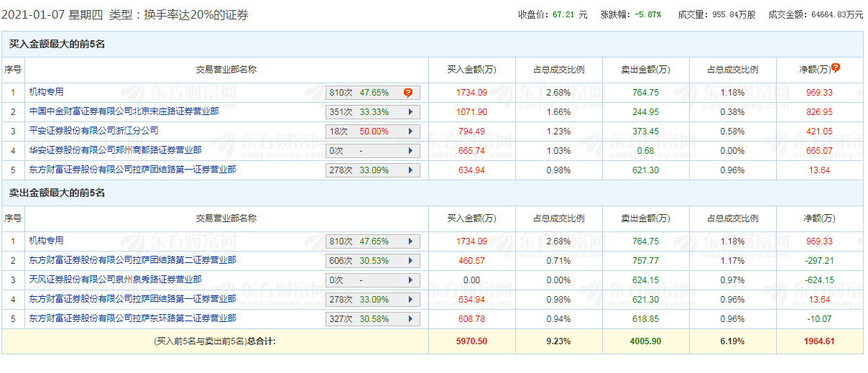Click the orange question mark in the 机构专用 buy row
The height and width of the screenshot is (373, 868).
click(408, 93)
